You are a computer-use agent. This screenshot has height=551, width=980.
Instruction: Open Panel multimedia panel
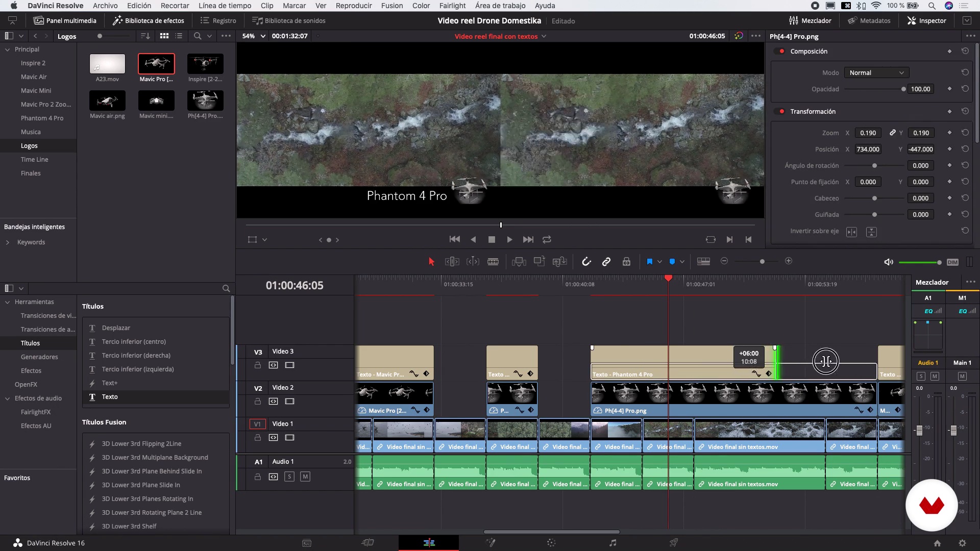pyautogui.click(x=65, y=20)
